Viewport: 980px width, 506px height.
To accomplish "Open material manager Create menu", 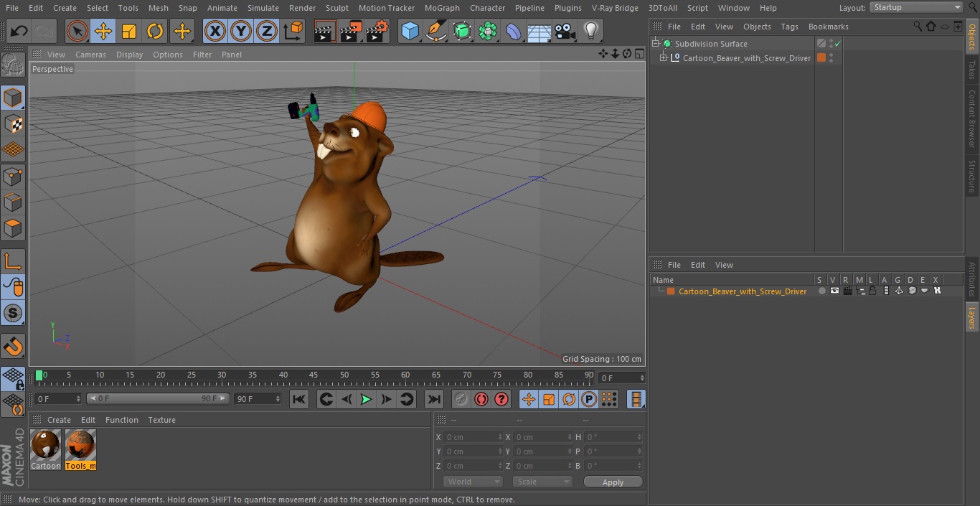I will 59,420.
